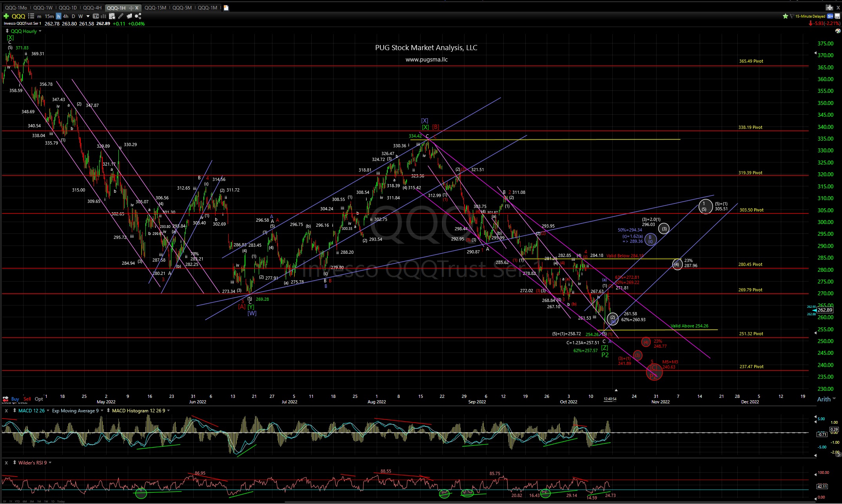The image size is (842, 504).
Task: Click the Valid Above 254.26 label
Action: 690,326
